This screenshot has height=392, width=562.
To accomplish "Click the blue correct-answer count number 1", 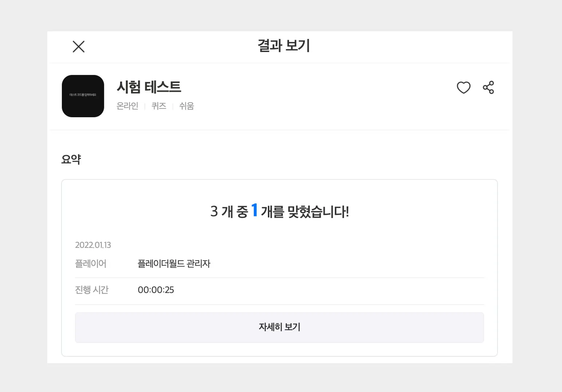I will click(x=254, y=210).
